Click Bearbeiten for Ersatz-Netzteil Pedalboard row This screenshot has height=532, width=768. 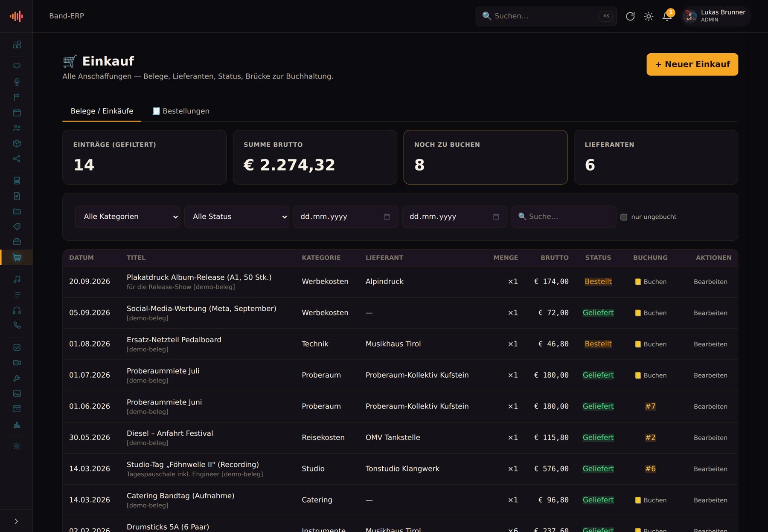tap(710, 344)
